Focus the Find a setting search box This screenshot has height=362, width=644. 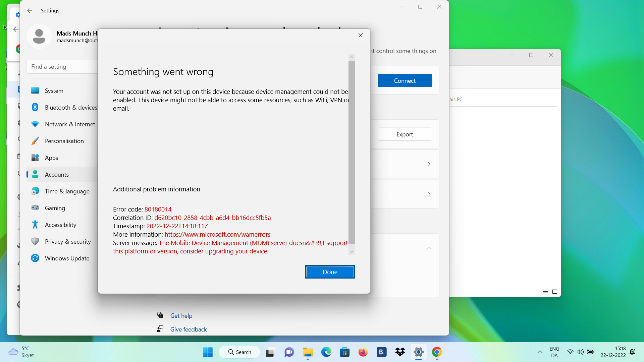[x=62, y=67]
